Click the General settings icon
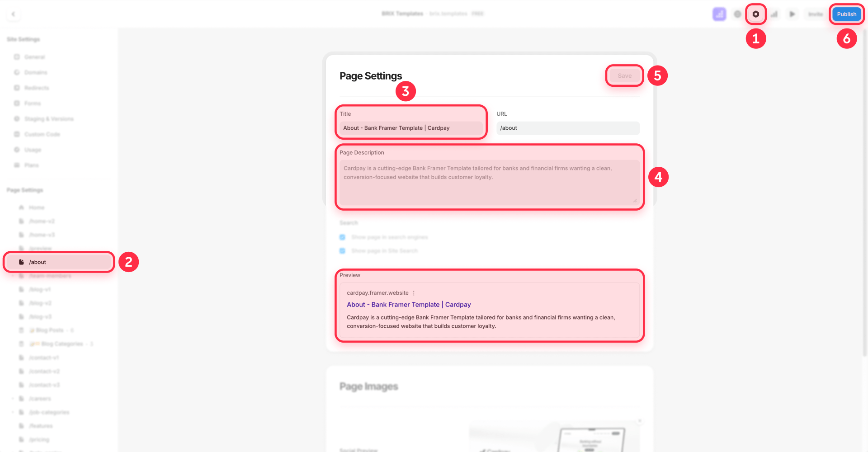This screenshot has height=452, width=868. point(17,57)
